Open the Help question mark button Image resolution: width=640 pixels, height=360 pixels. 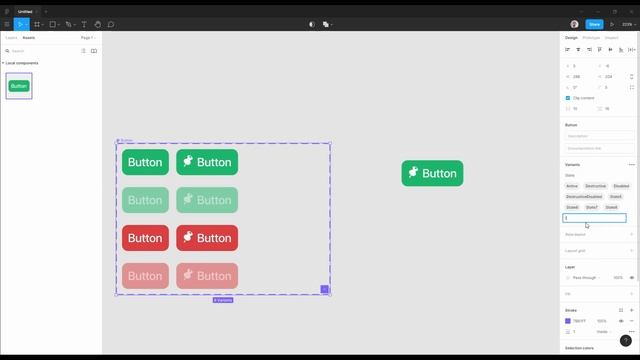[x=625, y=340]
